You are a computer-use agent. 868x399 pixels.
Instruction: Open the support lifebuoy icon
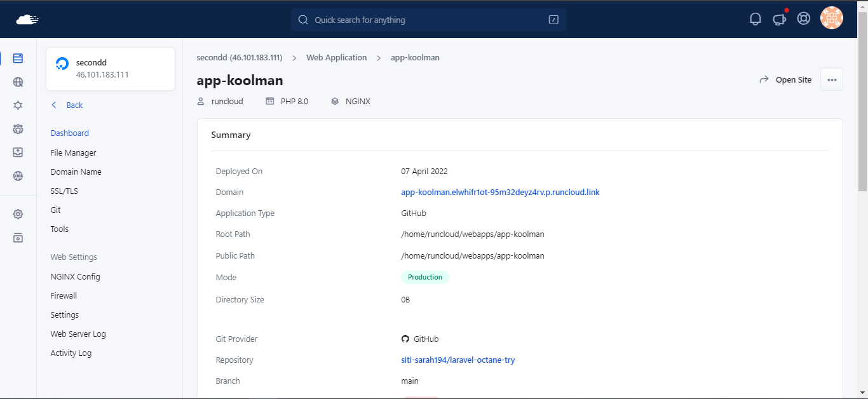(x=804, y=19)
